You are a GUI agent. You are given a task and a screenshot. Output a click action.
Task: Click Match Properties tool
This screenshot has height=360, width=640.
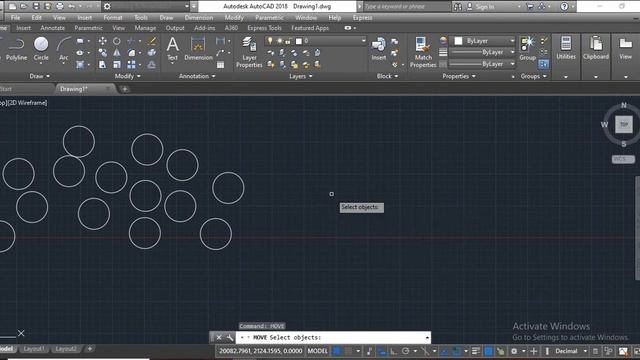pyautogui.click(x=423, y=52)
